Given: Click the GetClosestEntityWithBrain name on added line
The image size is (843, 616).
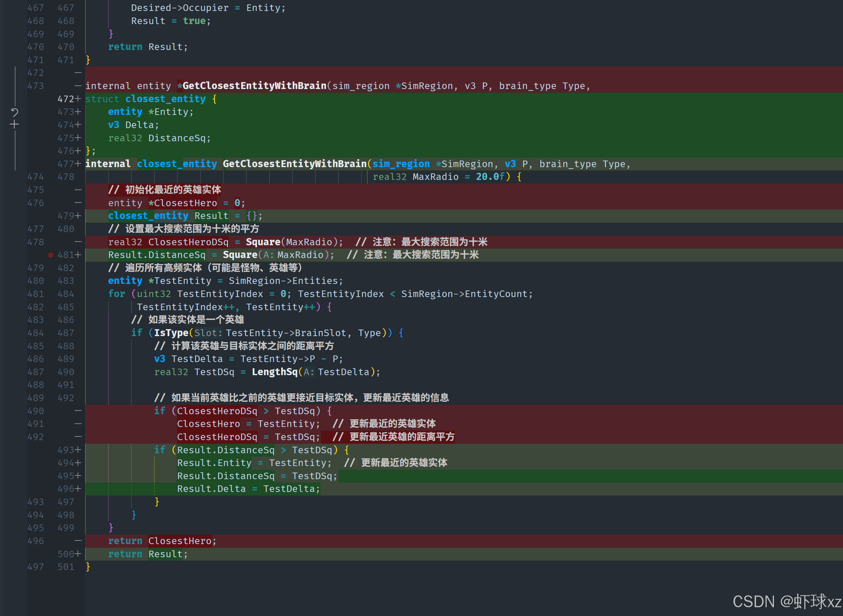Looking at the screenshot, I should click(294, 164).
